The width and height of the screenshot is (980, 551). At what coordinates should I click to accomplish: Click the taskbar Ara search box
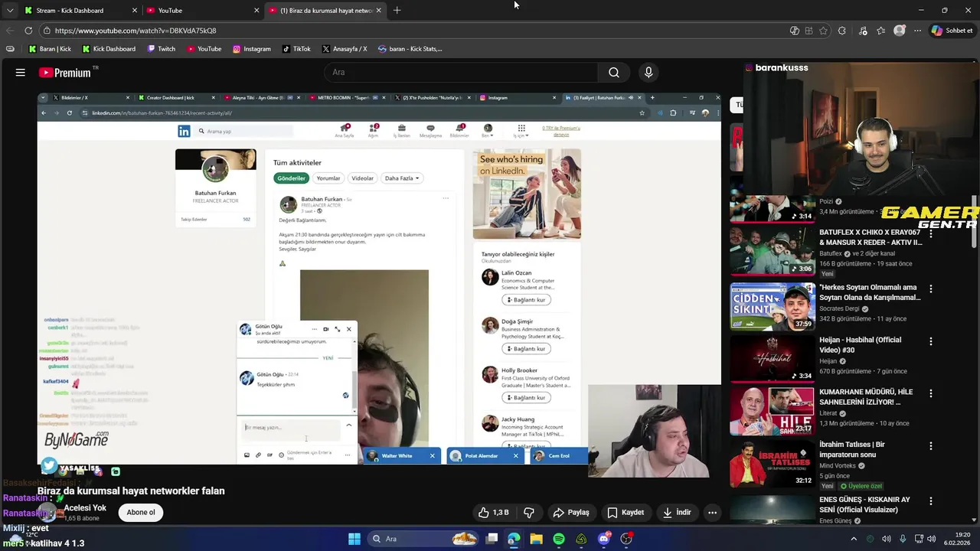(424, 539)
